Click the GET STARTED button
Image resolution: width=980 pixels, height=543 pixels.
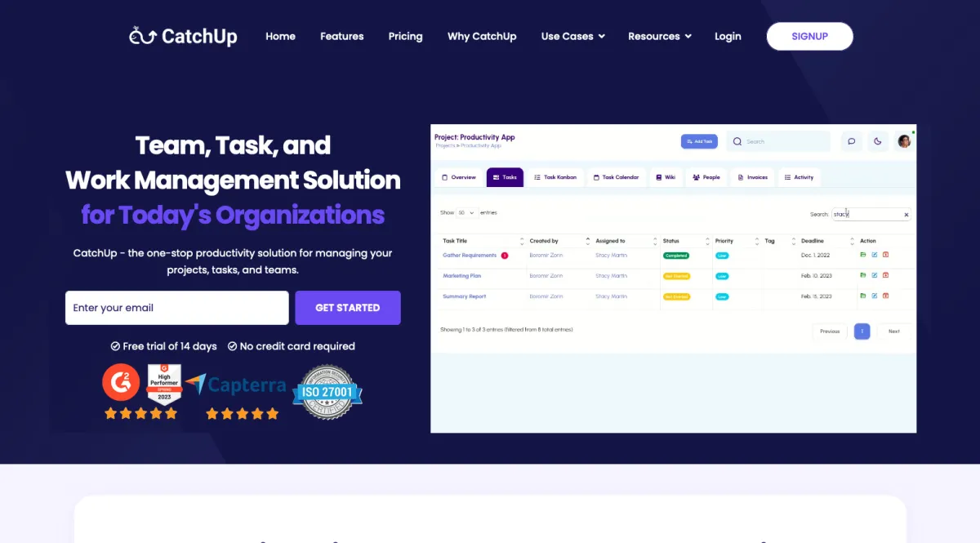tap(348, 308)
